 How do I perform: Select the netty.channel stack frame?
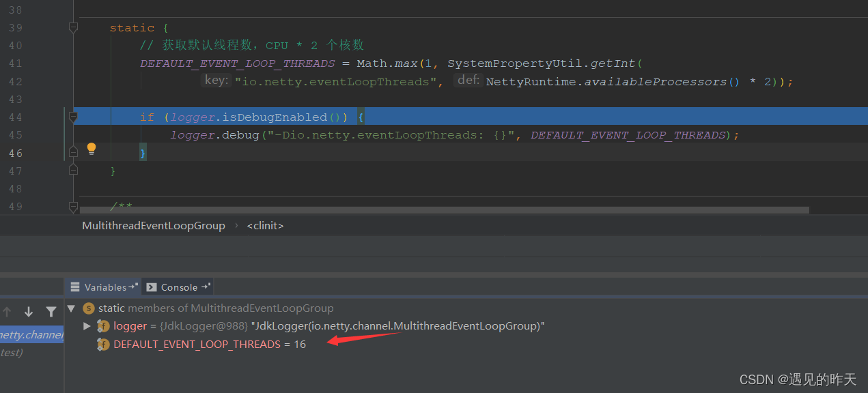(31, 334)
